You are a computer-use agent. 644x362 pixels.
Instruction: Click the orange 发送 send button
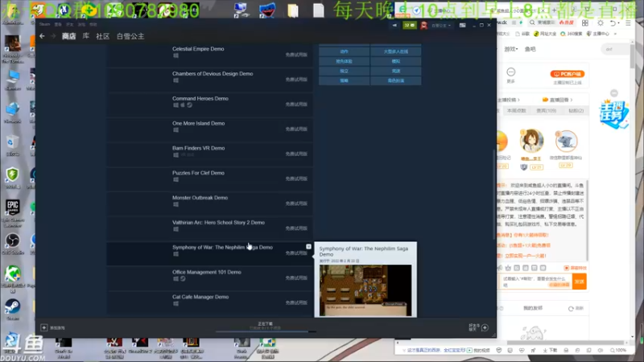579,282
